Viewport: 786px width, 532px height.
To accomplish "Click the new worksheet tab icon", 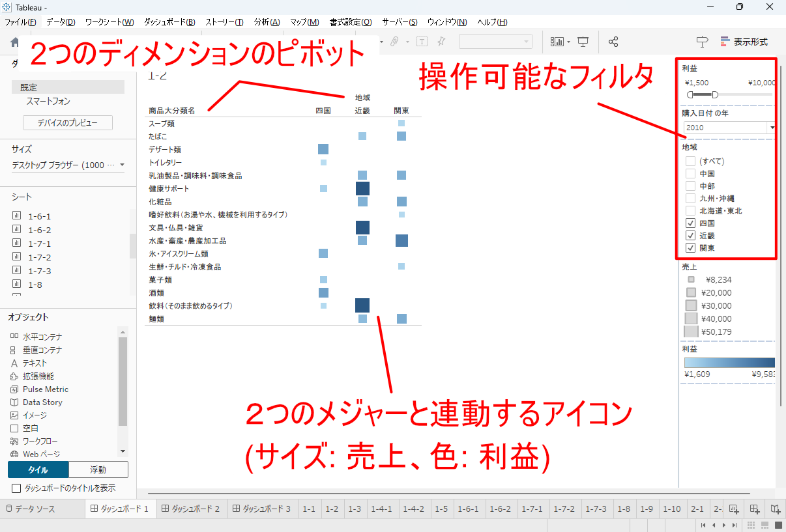I will 734,509.
